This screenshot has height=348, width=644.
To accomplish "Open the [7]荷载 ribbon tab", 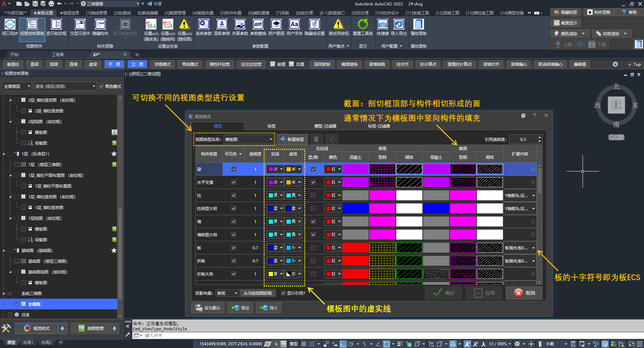I will 282,13.
